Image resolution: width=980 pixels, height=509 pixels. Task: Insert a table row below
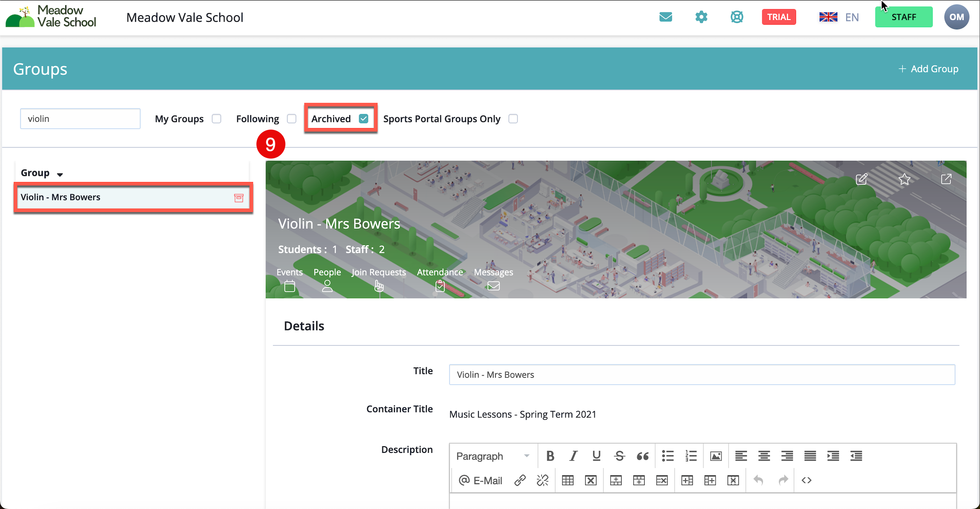pyautogui.click(x=639, y=480)
